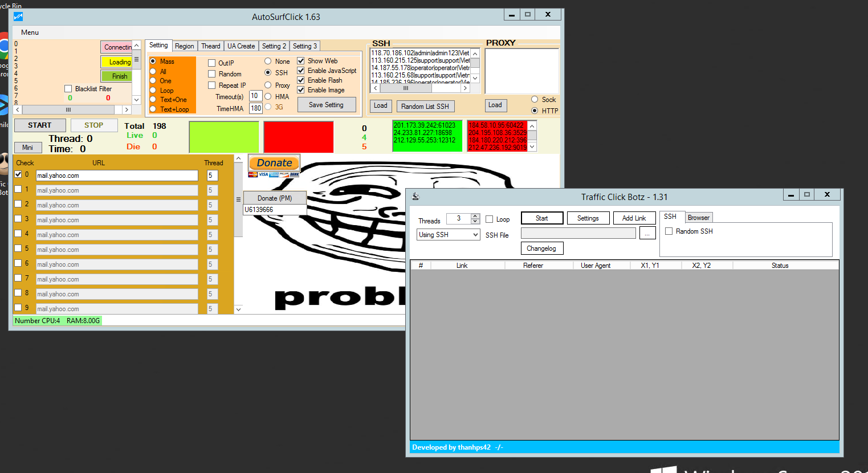This screenshot has height=473, width=868.
Task: Click the SSH File browse ellipsis button
Action: 647,233
